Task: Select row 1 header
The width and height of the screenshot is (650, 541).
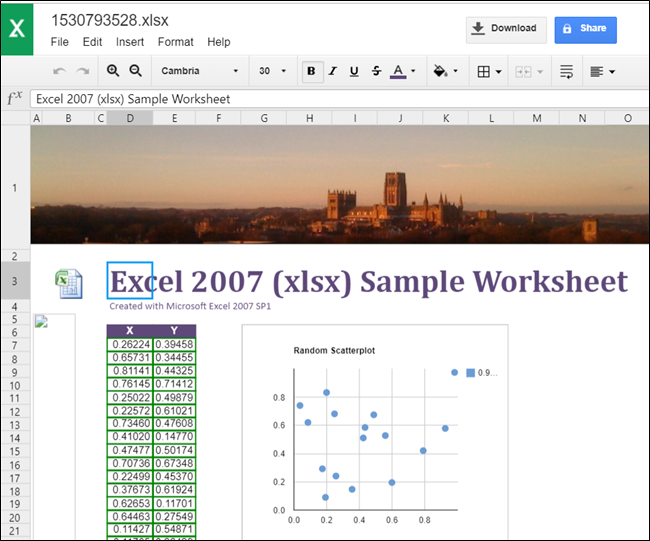Action: click(15, 188)
